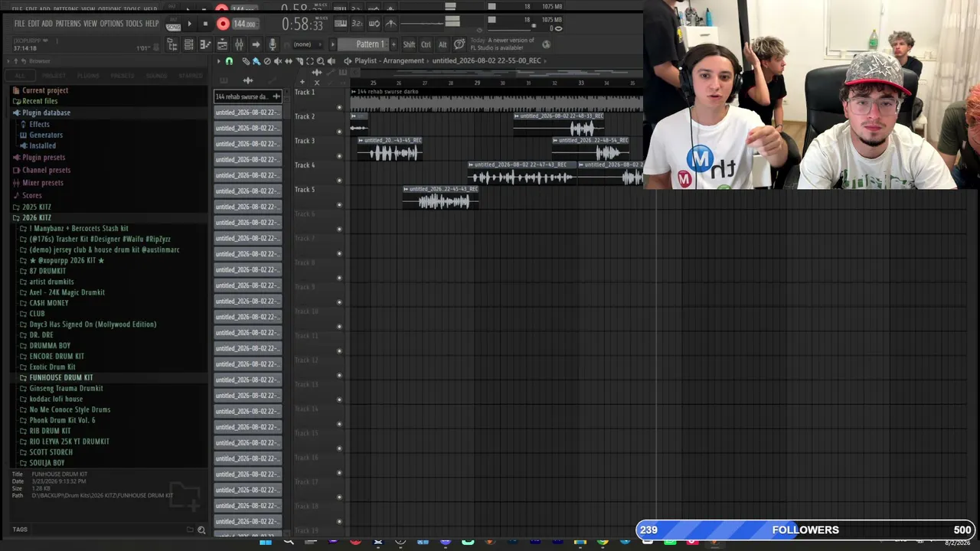This screenshot has width=980, height=551.
Task: Open the Scores folder
Action: tap(32, 195)
